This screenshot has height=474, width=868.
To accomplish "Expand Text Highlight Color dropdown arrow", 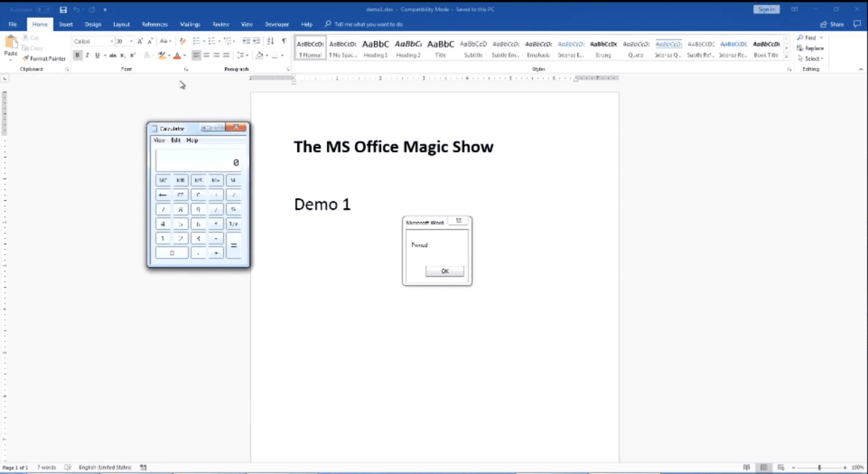I will tap(169, 56).
